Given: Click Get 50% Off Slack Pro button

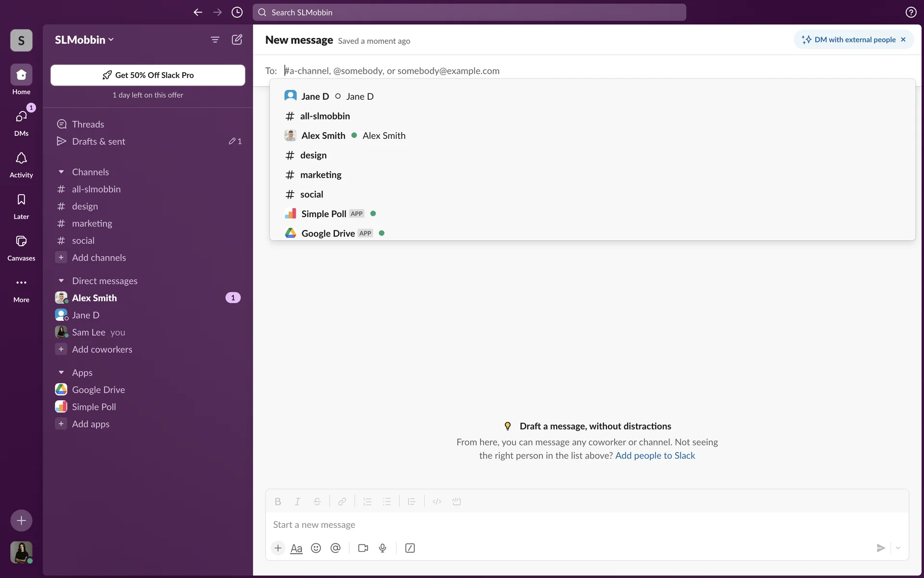Looking at the screenshot, I should tap(148, 75).
